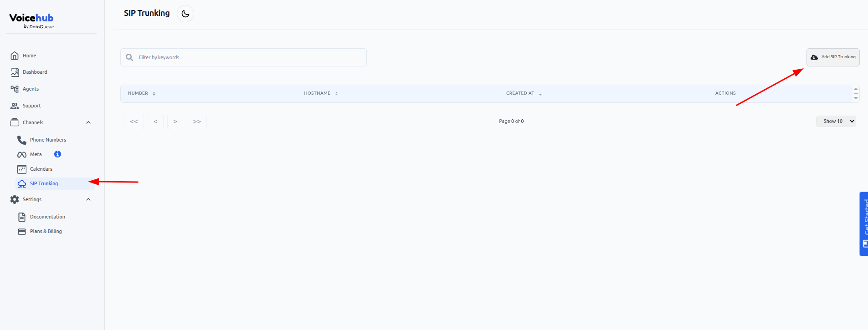
Task: Click the Support people icon
Action: 15,106
